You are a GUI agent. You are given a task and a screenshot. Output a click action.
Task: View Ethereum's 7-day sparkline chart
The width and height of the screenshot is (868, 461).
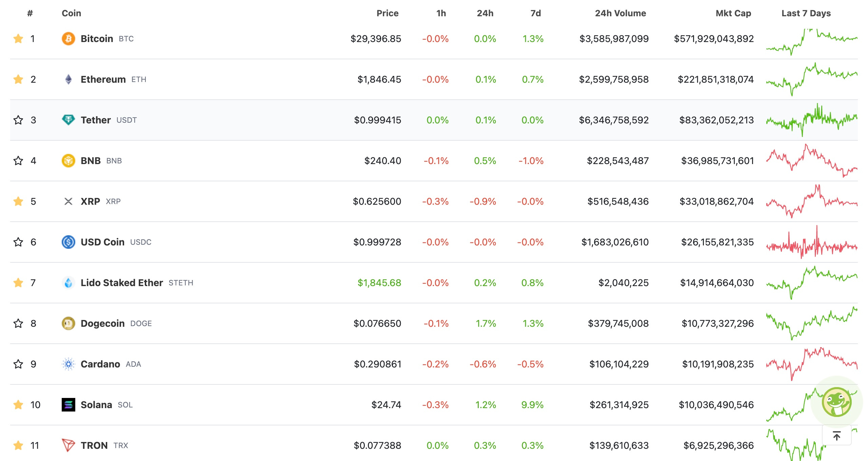812,79
